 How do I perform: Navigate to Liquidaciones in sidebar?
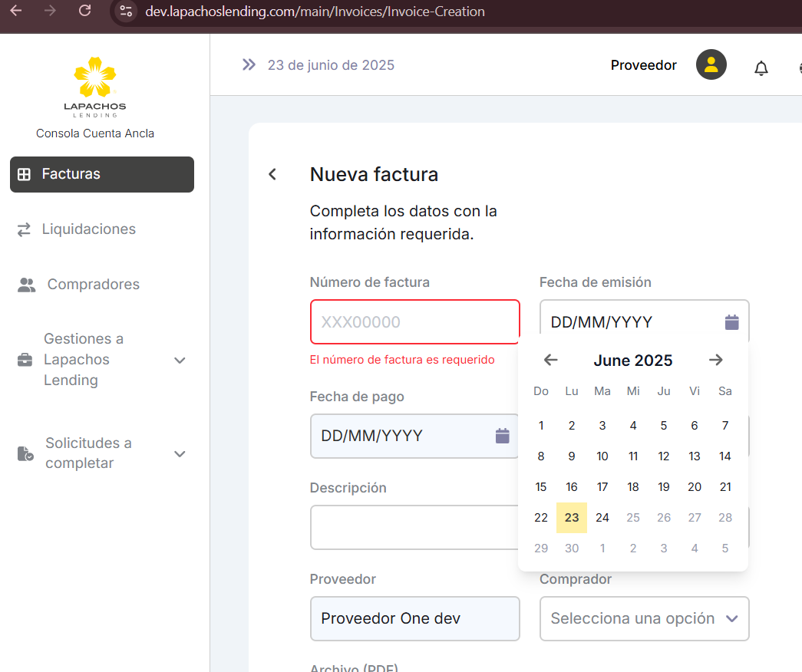[x=88, y=229]
